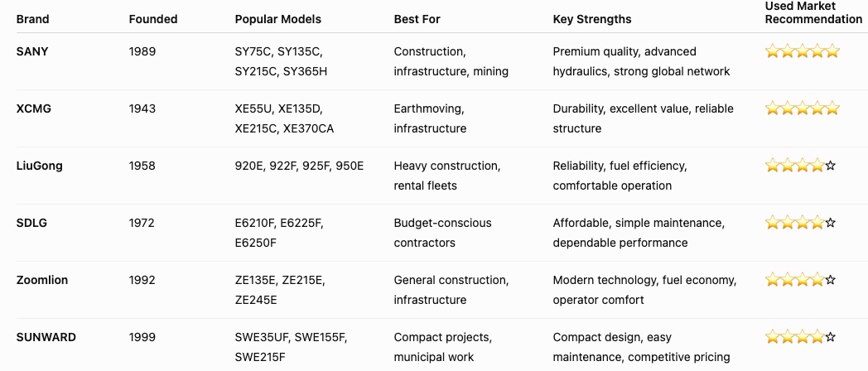The image size is (868, 371).
Task: Click the empty fifth star in SUNWARD row
Action: click(831, 337)
